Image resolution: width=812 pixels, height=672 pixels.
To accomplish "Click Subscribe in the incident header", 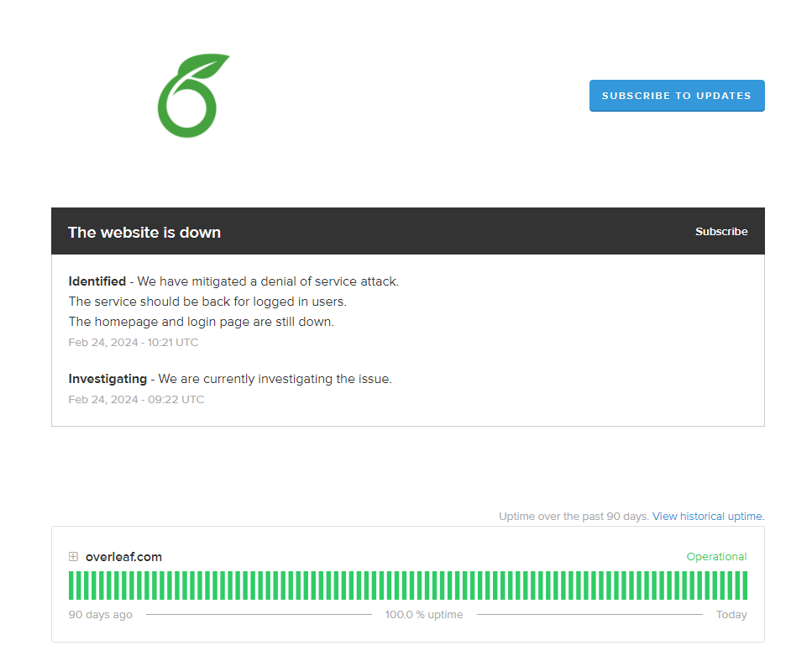I will (x=721, y=232).
